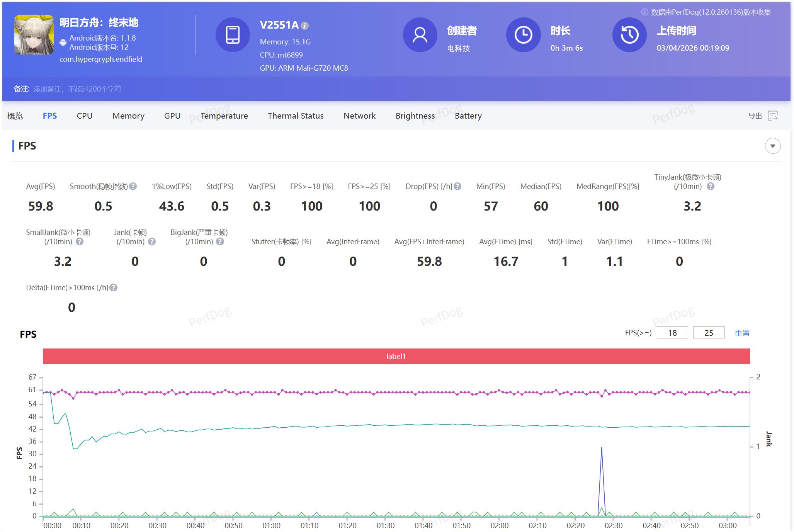794x532 pixels.
Task: Click the Endfield game app thumbnail
Action: pos(34,35)
